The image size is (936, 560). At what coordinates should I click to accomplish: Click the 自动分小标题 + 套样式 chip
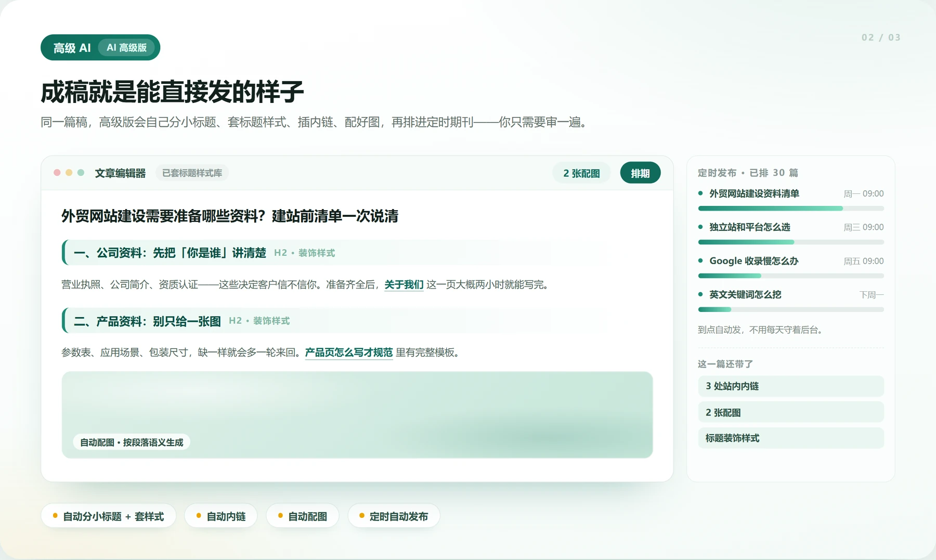coord(108,516)
